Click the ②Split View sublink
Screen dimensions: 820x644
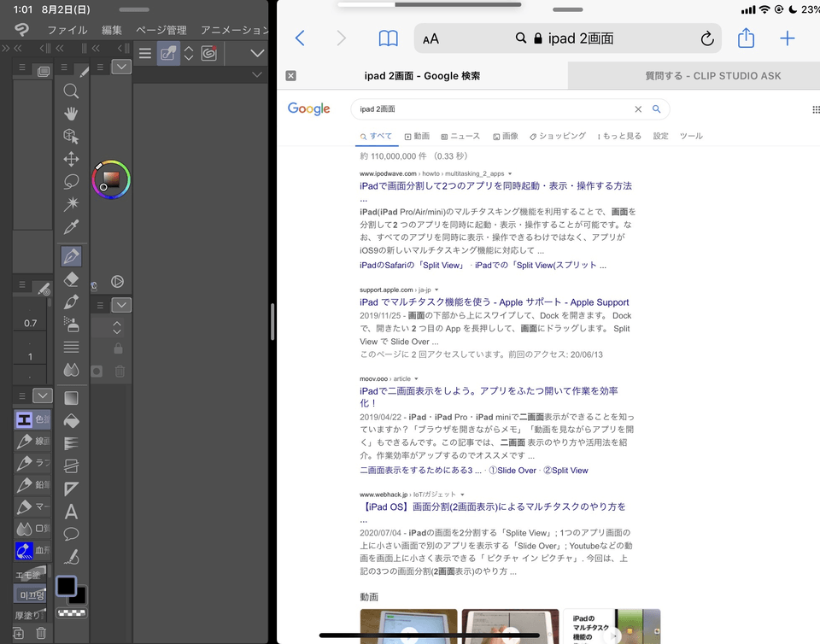click(565, 471)
